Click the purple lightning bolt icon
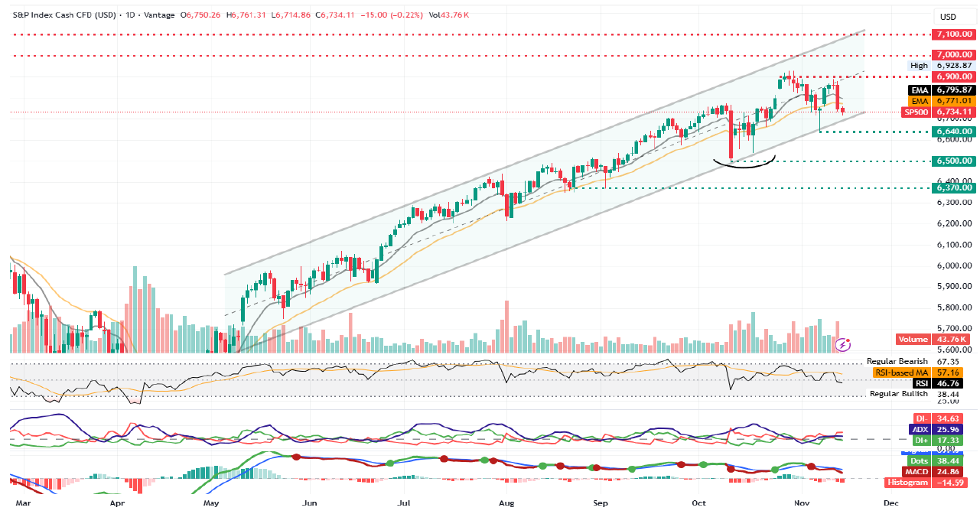This screenshot has width=980, height=514. pos(843,345)
